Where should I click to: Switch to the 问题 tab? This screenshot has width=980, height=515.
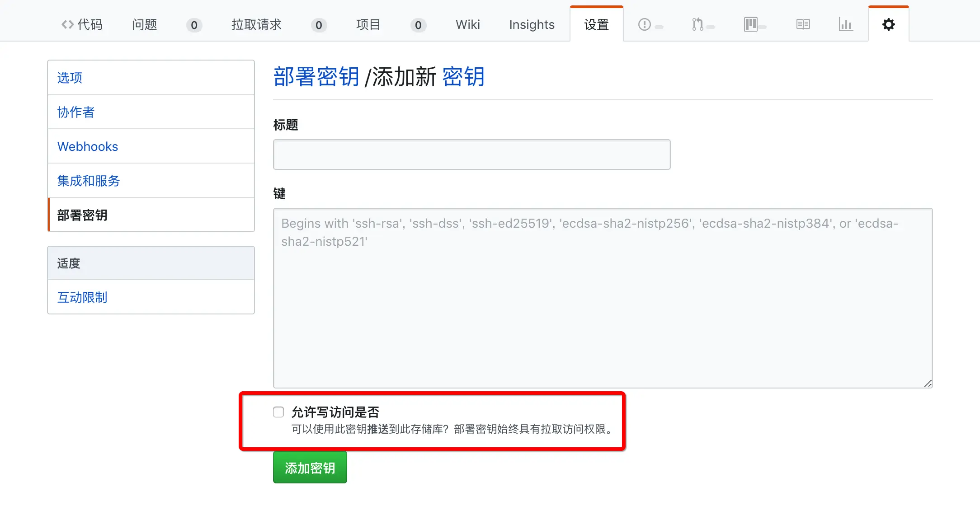145,24
